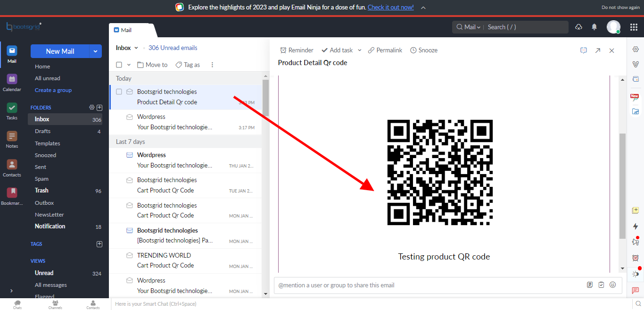Click the Smart Chat input bar
This screenshot has height=310, width=644.
click(x=370, y=304)
